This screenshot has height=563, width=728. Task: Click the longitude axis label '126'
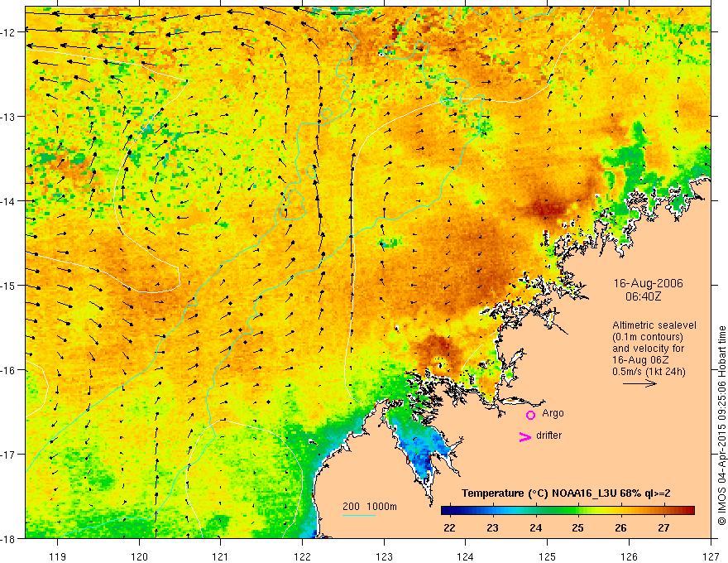coord(629,556)
